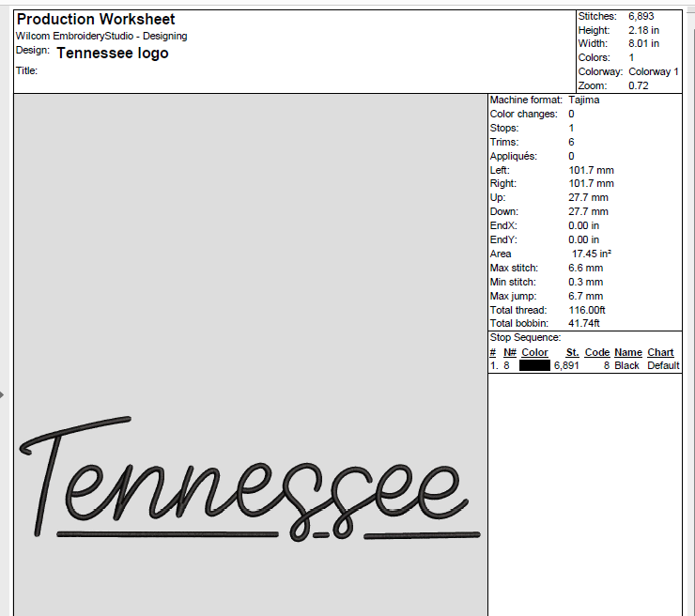
Task: Click the Color column header
Action: click(x=534, y=352)
